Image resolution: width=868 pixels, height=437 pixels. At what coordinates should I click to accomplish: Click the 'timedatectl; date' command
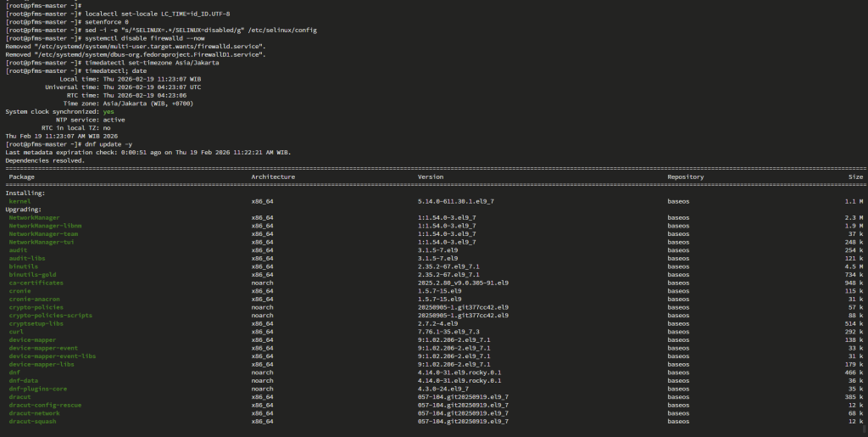[115, 71]
